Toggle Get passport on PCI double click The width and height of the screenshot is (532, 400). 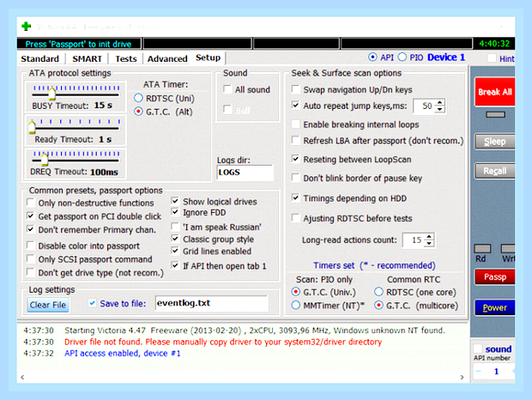coord(31,215)
